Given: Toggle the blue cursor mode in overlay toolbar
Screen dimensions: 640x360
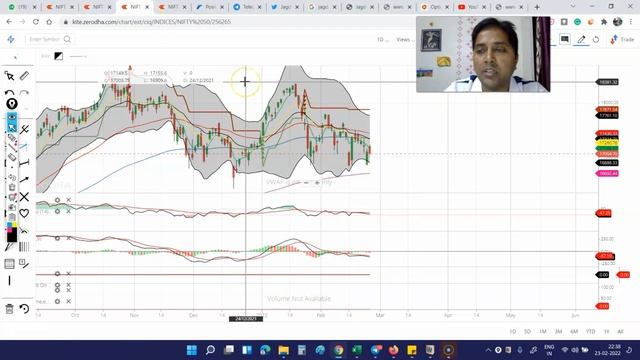Looking at the screenshot, I should pos(12,127).
